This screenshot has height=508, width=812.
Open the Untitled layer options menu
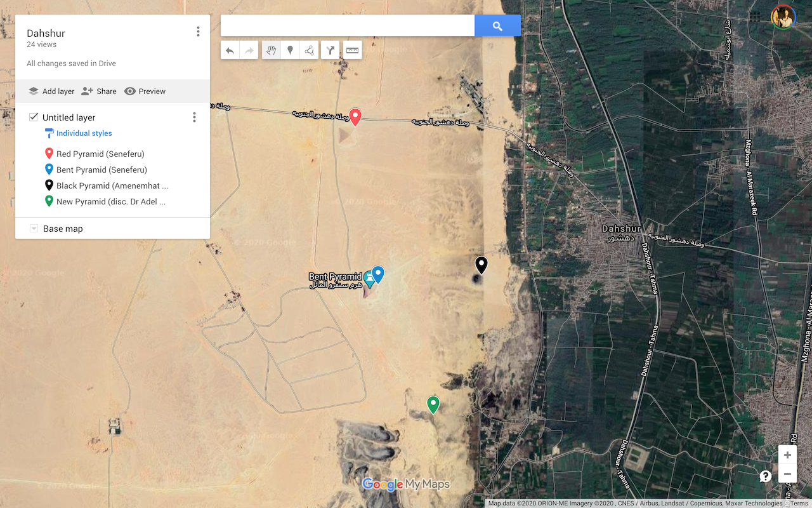pyautogui.click(x=194, y=117)
